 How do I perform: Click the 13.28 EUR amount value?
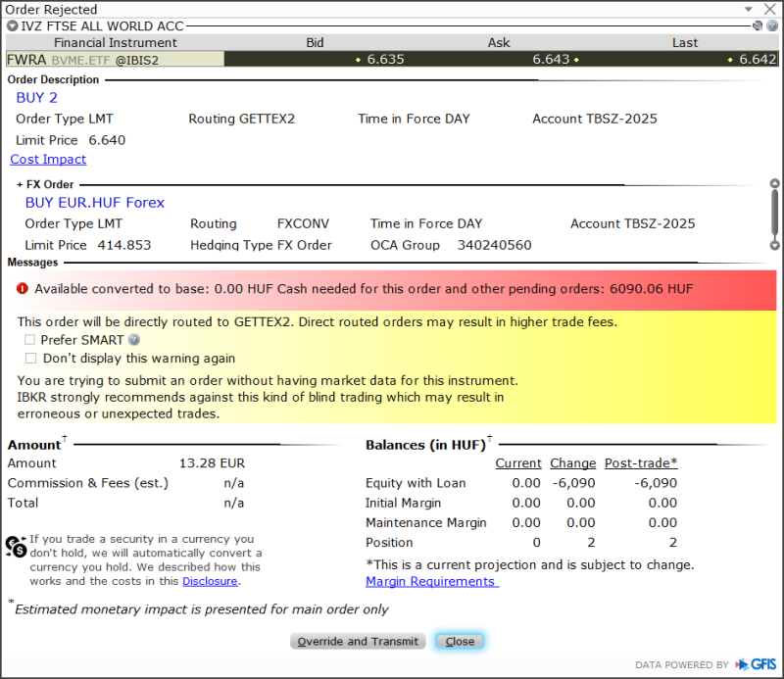pyautogui.click(x=212, y=463)
